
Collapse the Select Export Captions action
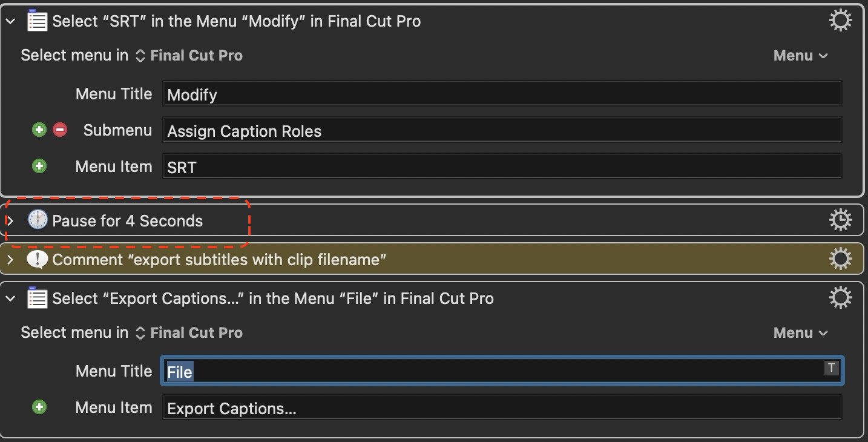[10, 299]
